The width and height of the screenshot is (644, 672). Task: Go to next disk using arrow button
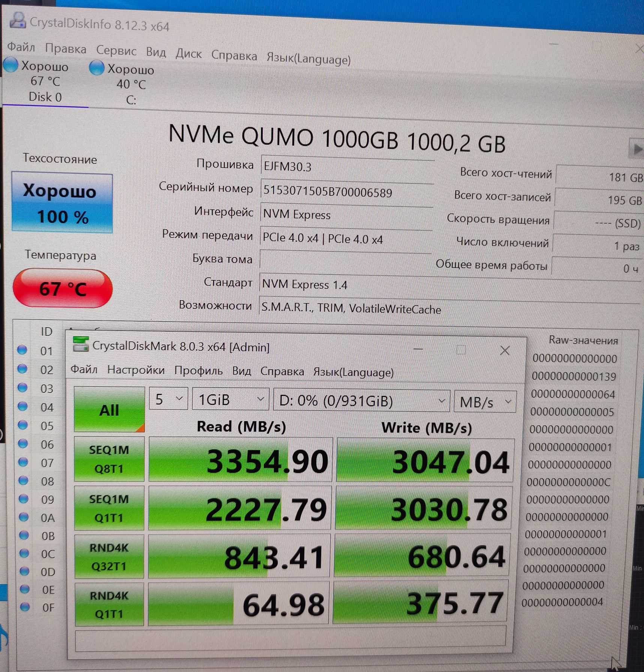[x=636, y=149]
